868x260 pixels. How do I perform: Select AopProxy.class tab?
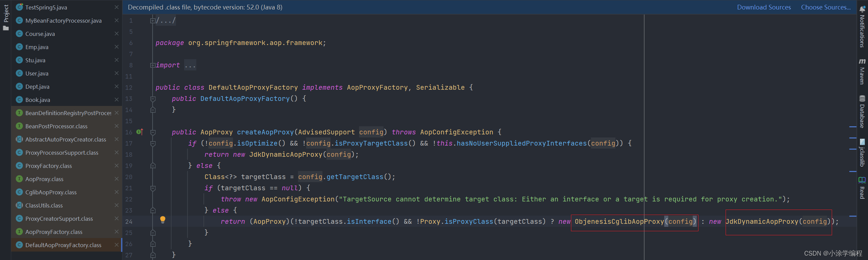pos(44,179)
